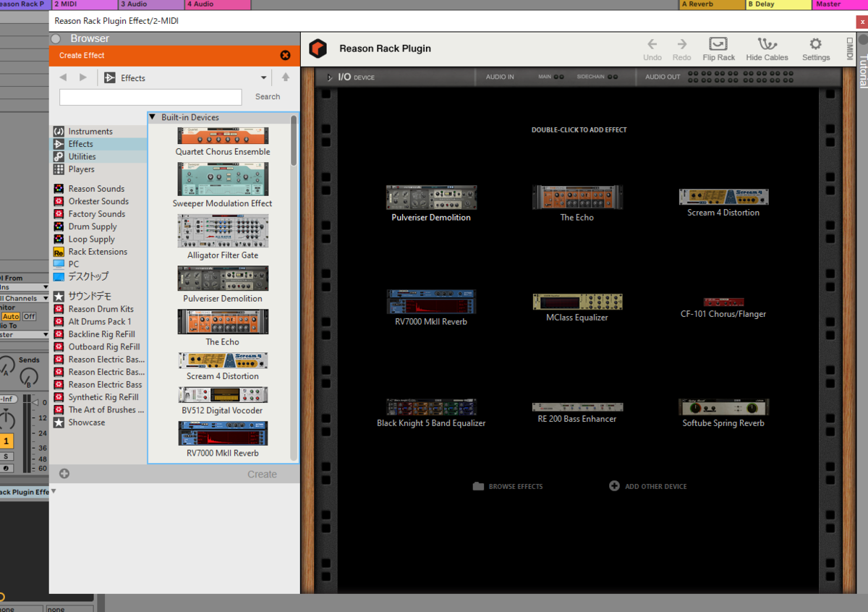Image resolution: width=868 pixels, height=612 pixels.
Task: Open Factory Sounds location
Action: pos(96,214)
